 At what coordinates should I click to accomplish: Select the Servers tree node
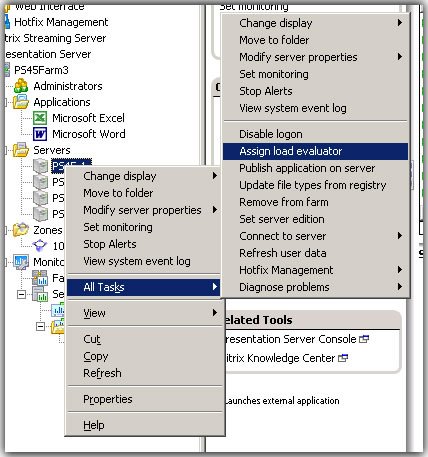tap(52, 150)
